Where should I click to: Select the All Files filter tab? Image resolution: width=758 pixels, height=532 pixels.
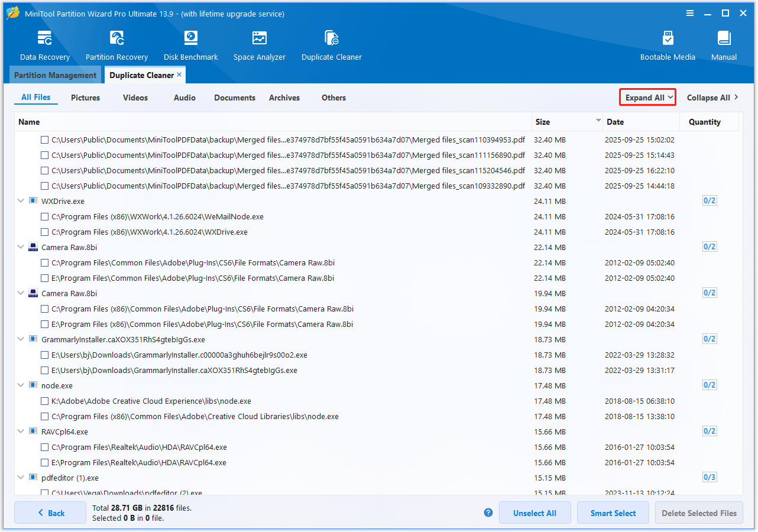tap(36, 98)
